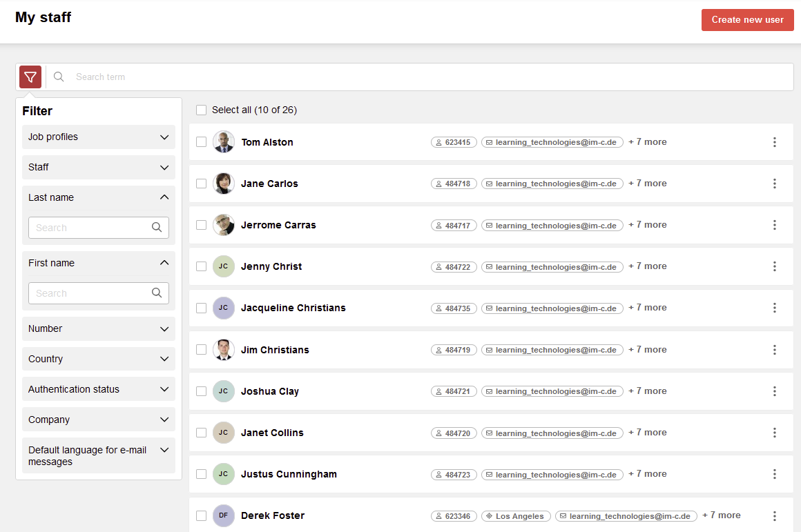The height and width of the screenshot is (532, 801).
Task: Click '+ 7 more' for Jerrome Carras
Action: 647,225
